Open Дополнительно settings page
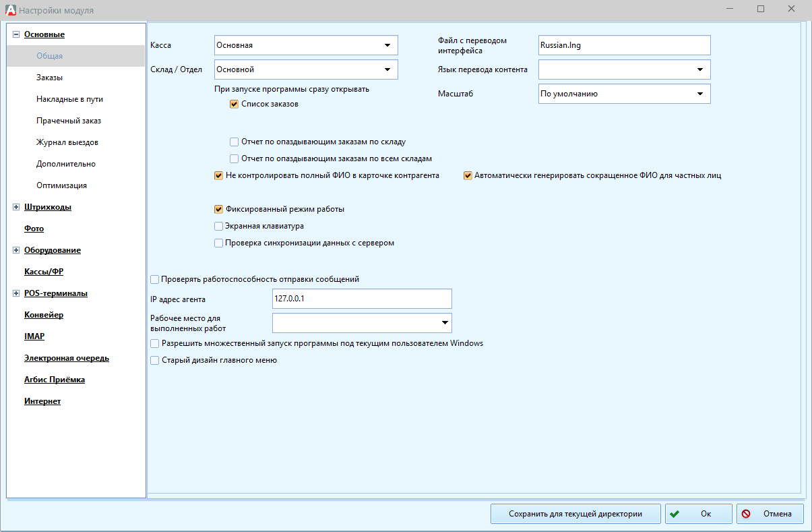This screenshot has width=812, height=532. [66, 164]
